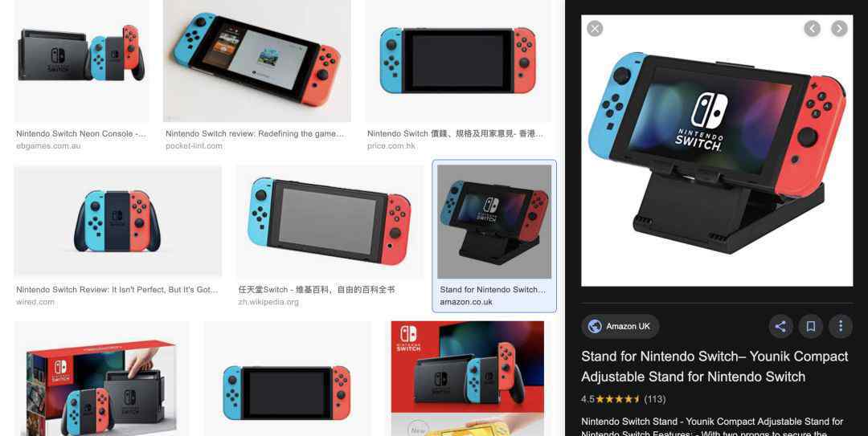Screen dimensions: 868x436
Task: Share the previewed image
Action: click(x=780, y=327)
